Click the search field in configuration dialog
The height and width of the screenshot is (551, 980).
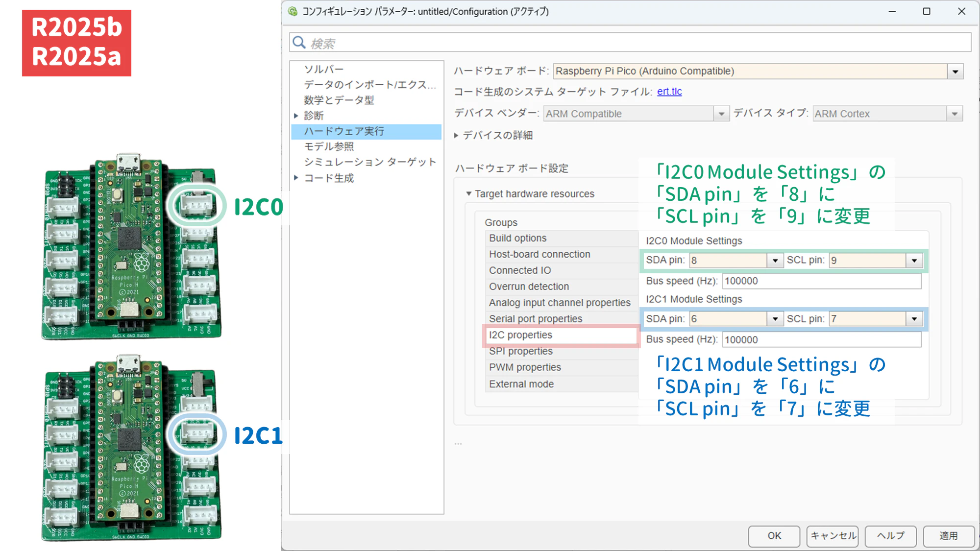[630, 43]
